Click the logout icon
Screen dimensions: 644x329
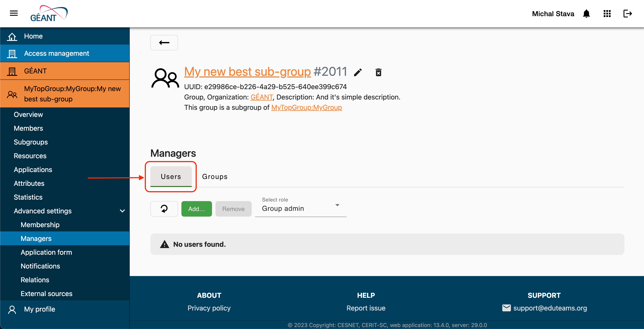(x=627, y=14)
